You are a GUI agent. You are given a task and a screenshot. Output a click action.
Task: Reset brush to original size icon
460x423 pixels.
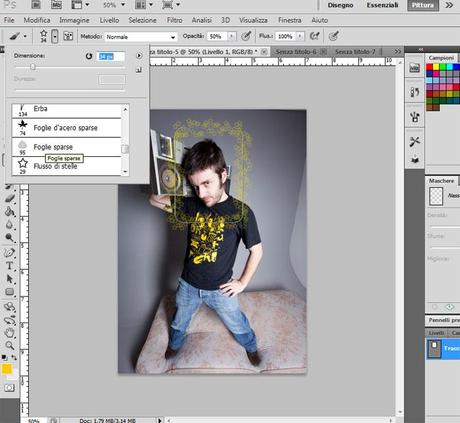(89, 56)
